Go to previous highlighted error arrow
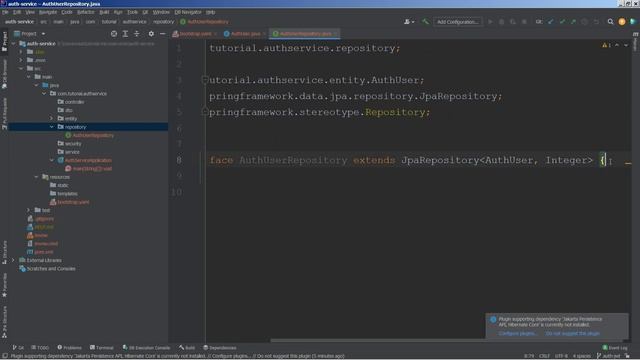Image resolution: width=640 pixels, height=360 pixels. [x=617, y=45]
